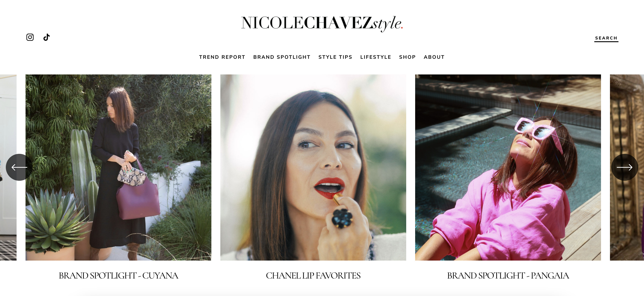The image size is (644, 296).
Task: Open the About page
Action: [434, 57]
